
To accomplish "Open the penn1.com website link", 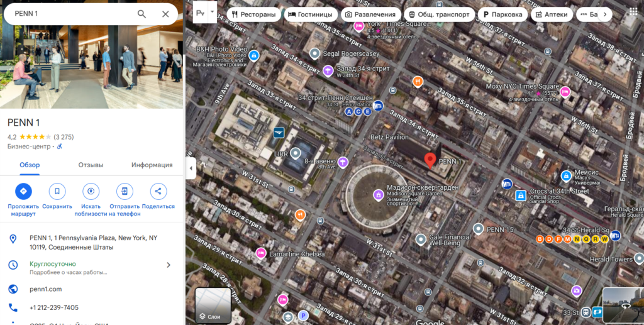I will coord(46,289).
